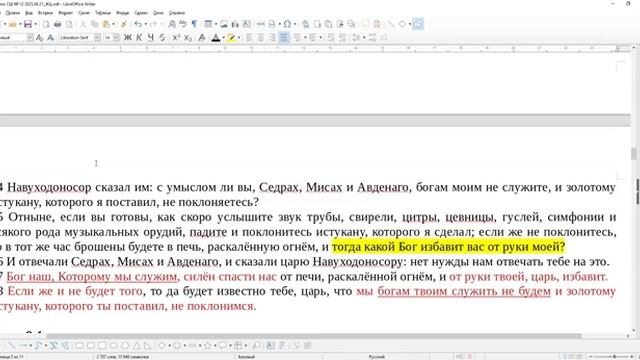Open the font color dropdown arrow
Viewport: 640px width, 360px height.
223,38
